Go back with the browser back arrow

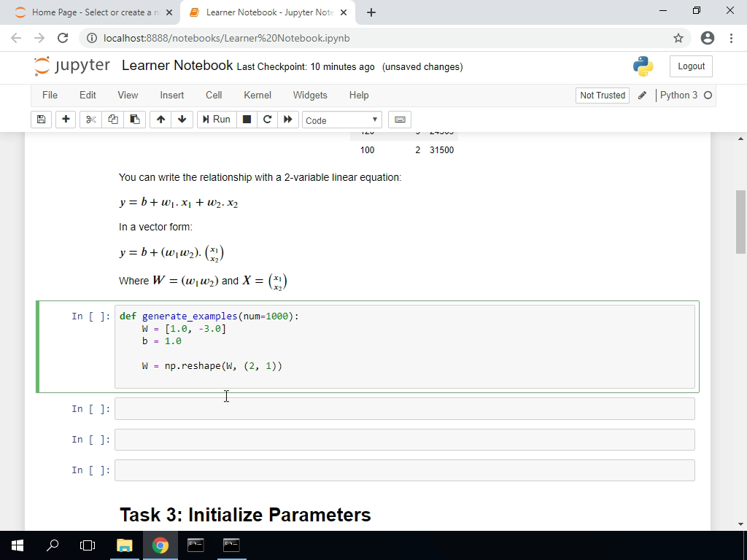click(x=16, y=38)
